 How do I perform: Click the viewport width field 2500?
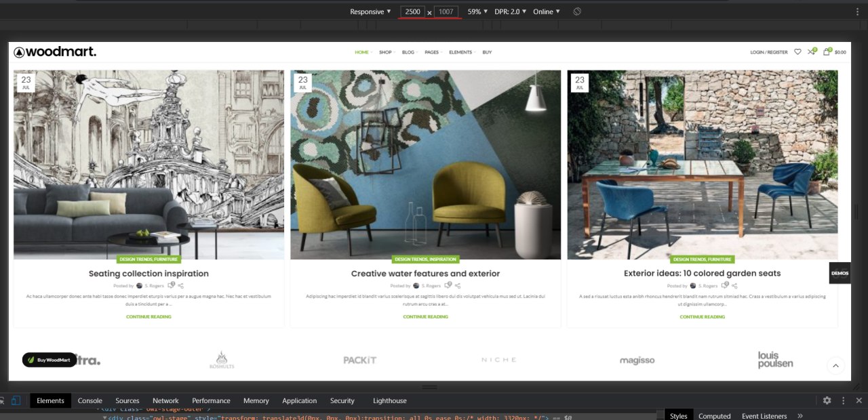(412, 12)
